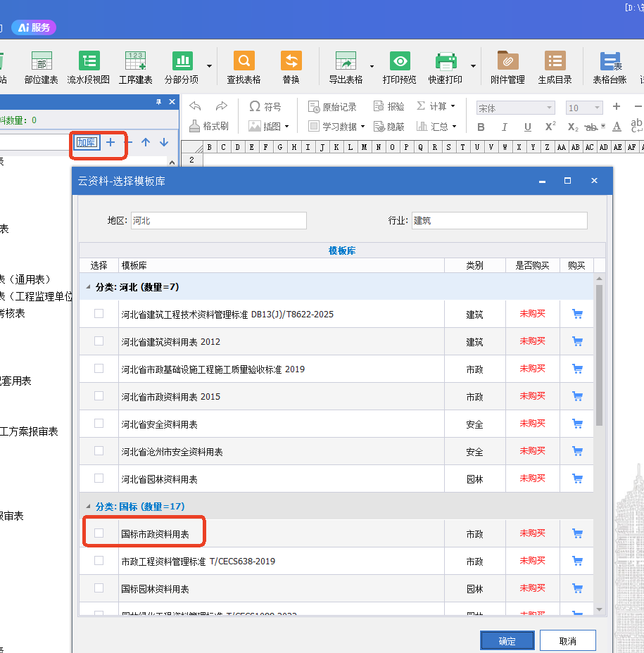Open the 替换 replace tool
This screenshot has width=644, height=653.
(x=291, y=68)
